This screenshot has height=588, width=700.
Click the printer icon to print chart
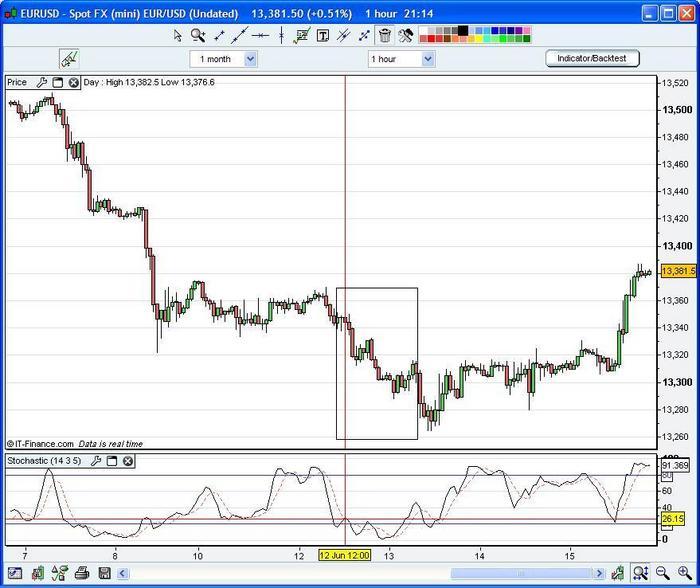tap(80, 573)
